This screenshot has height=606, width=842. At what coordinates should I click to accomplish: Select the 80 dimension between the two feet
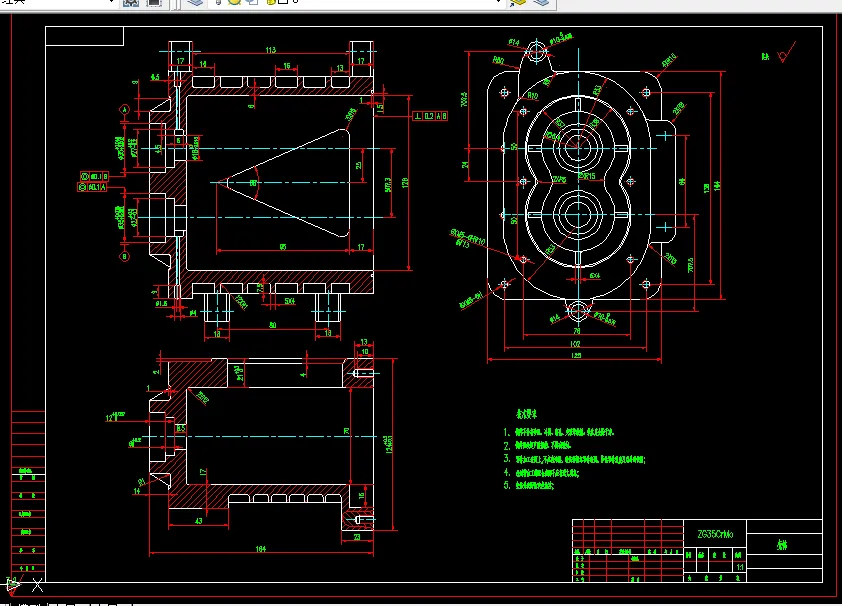click(273, 325)
